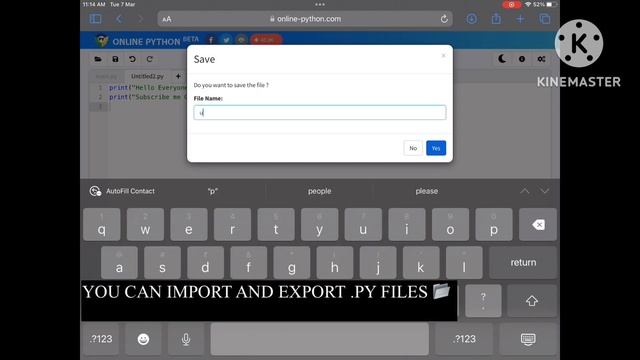Tap the next field down chevron

[544, 191]
